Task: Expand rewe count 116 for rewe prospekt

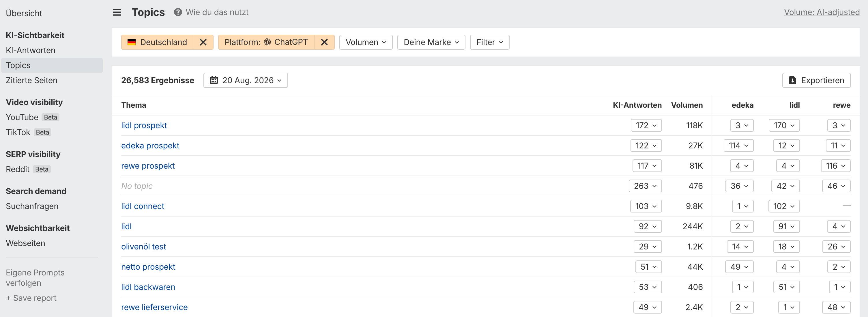Action: tap(835, 166)
